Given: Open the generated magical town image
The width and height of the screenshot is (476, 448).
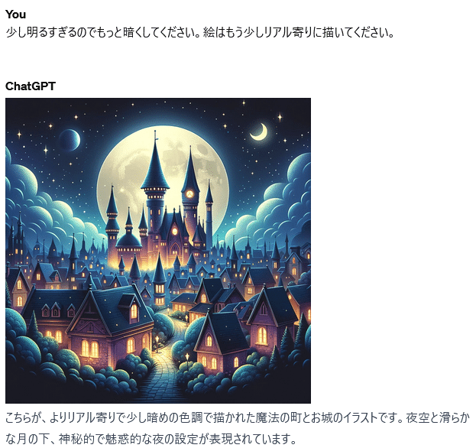Looking at the screenshot, I should click(x=158, y=251).
